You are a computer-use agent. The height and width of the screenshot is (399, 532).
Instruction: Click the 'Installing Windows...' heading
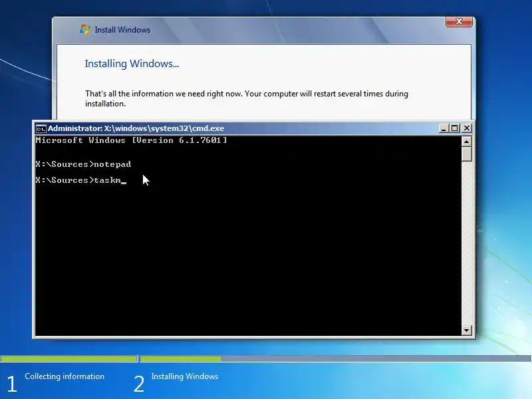[132, 64]
